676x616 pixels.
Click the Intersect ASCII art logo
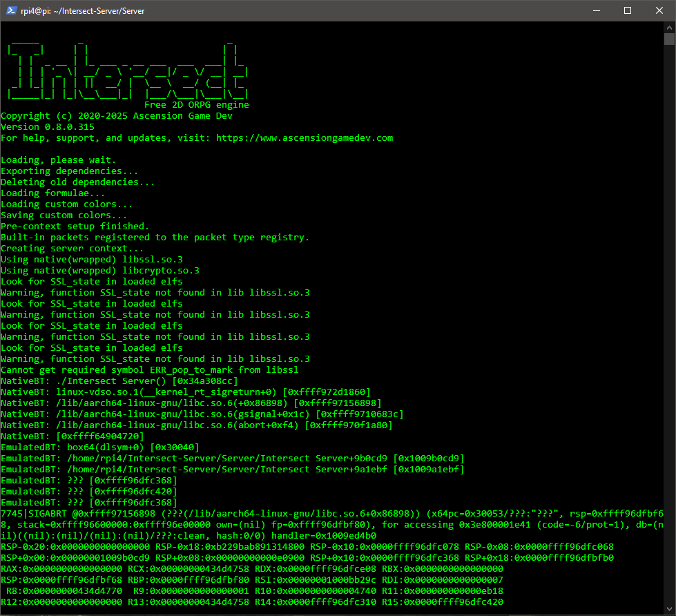tap(128, 73)
